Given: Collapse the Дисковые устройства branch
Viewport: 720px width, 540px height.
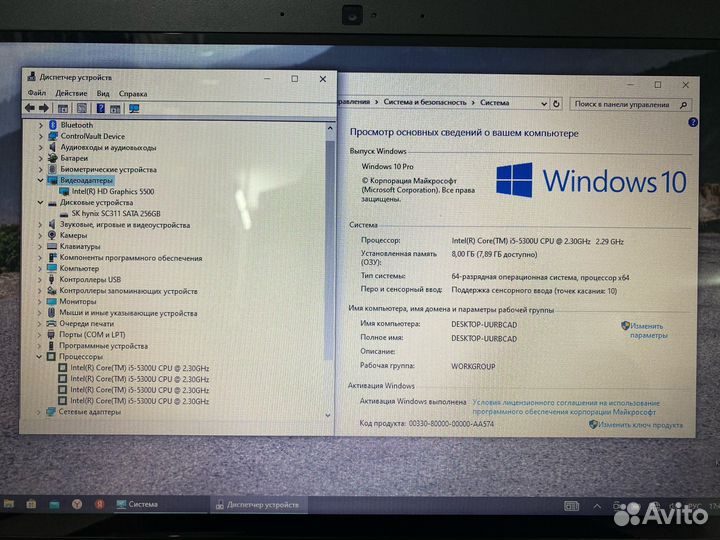Looking at the screenshot, I should (40, 202).
